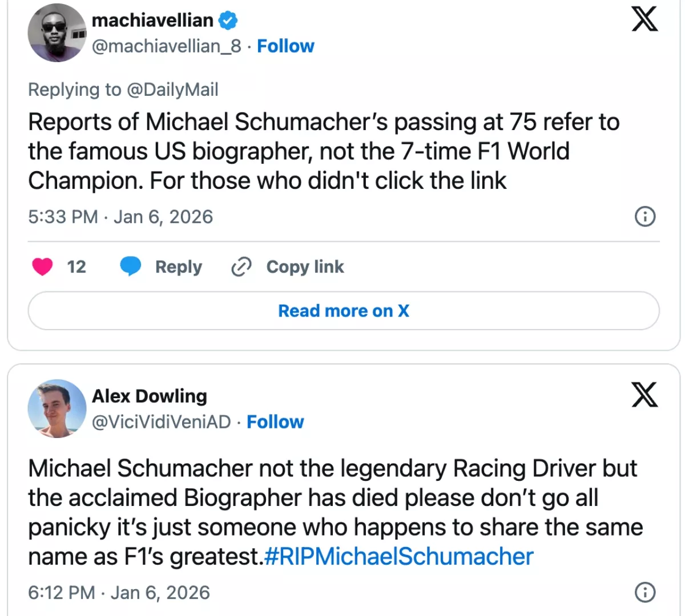
Task: Open info icon on second tweet
Action: coord(645,593)
